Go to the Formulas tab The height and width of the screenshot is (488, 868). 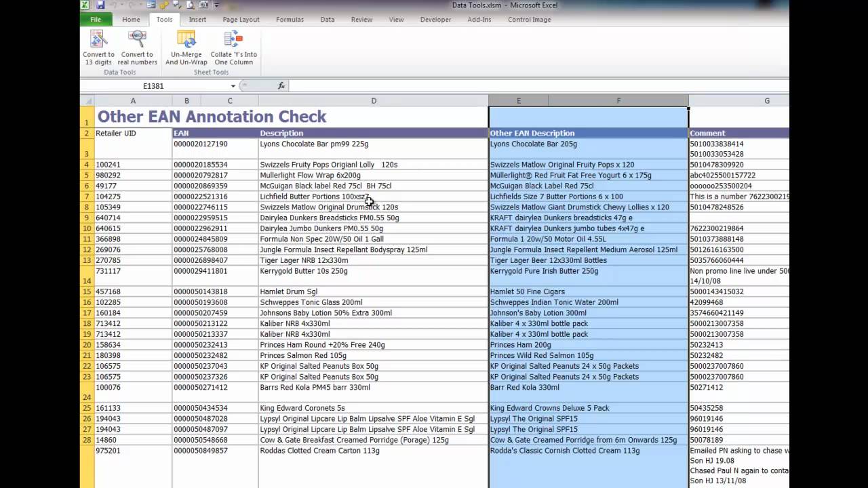(x=290, y=20)
